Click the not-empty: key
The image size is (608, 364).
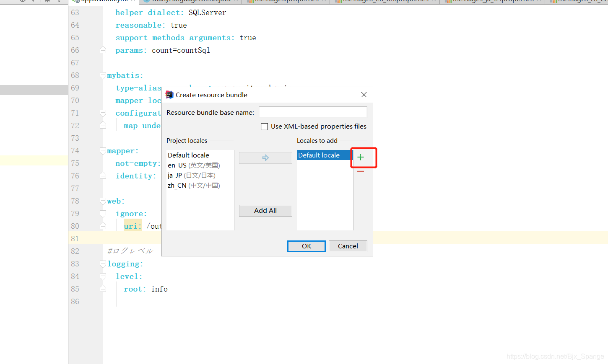click(x=138, y=163)
